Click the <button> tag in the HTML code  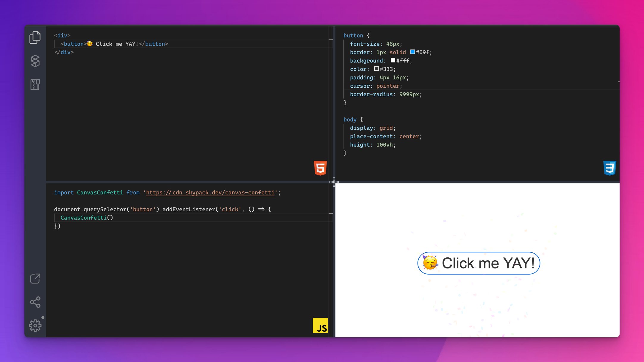click(x=73, y=44)
